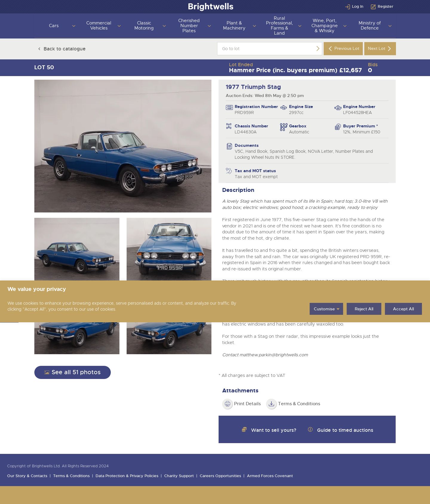Open the hard-top side view thumbnail
Viewport: 430px width, 504px height.
[77, 249]
